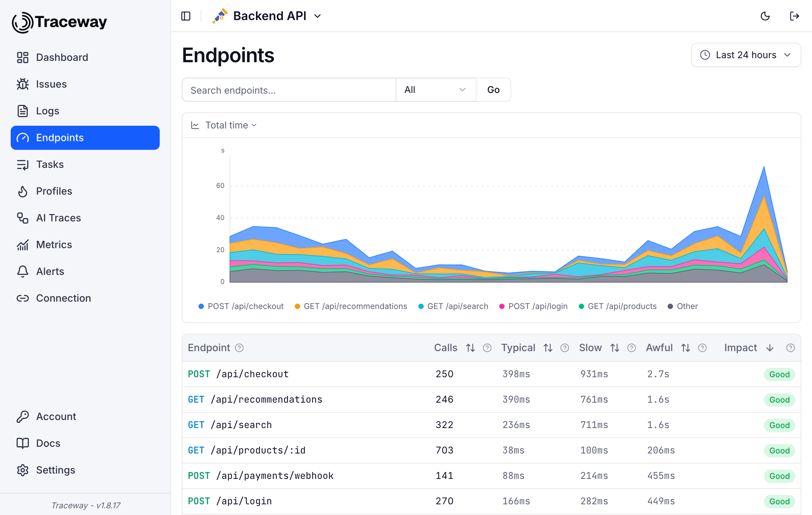The height and width of the screenshot is (515, 812).
Task: Click the Traceway v1.8.17 version text
Action: (86, 505)
